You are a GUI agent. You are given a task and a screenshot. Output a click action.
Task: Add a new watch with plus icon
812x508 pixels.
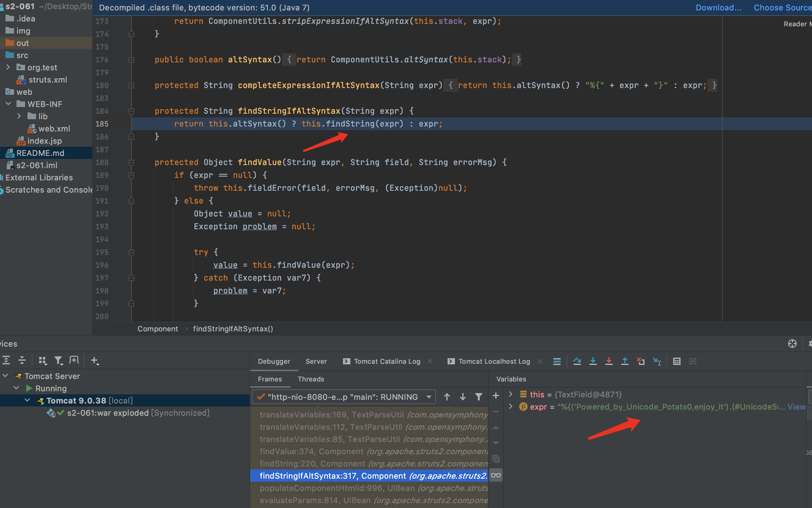coord(496,396)
